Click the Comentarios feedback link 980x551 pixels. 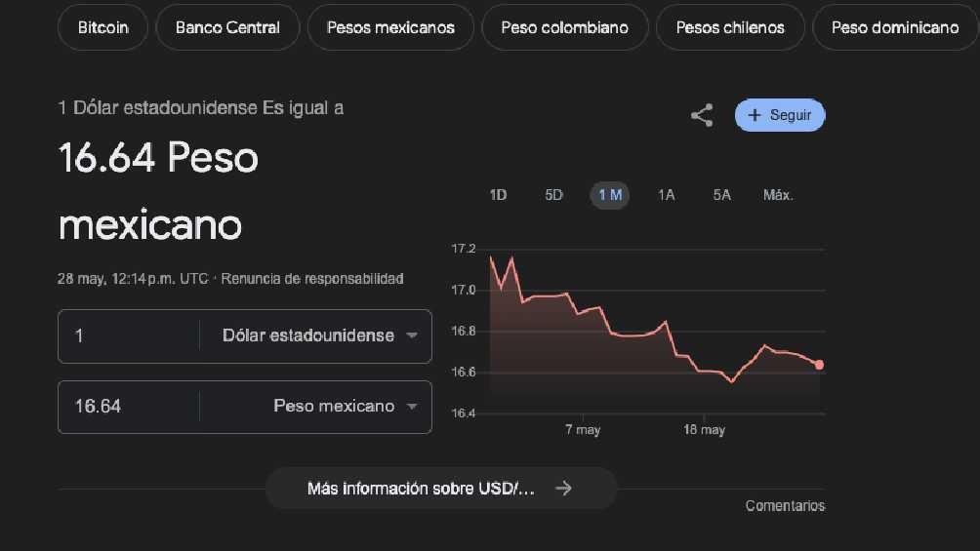(x=785, y=505)
